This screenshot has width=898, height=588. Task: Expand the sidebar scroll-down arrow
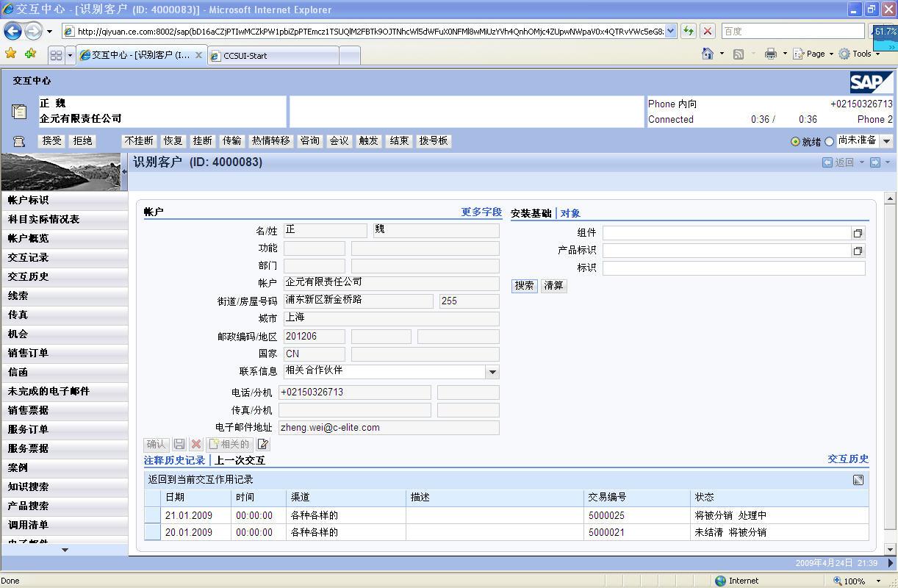click(x=65, y=550)
